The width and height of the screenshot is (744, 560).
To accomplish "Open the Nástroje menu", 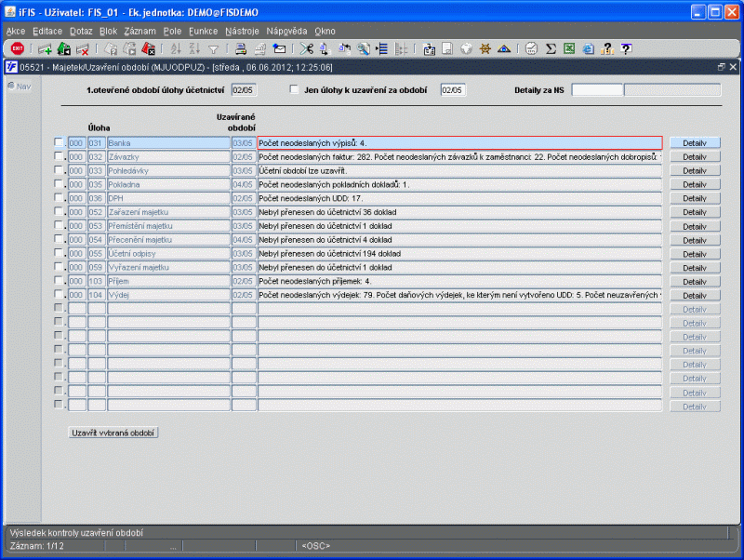I will [242, 32].
